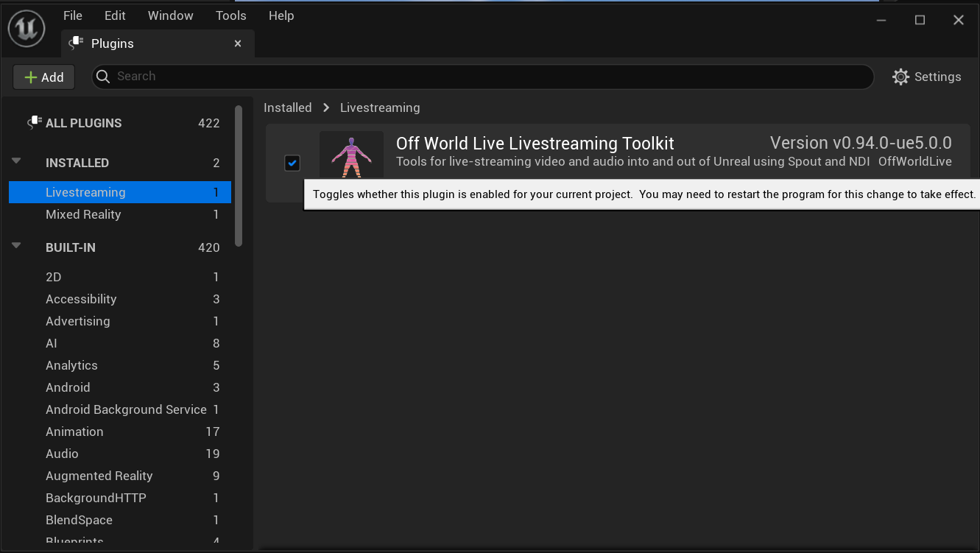Disable the Off World Live Livestreaming Toolkit checkbox
The height and width of the screenshot is (553, 980).
(x=292, y=163)
